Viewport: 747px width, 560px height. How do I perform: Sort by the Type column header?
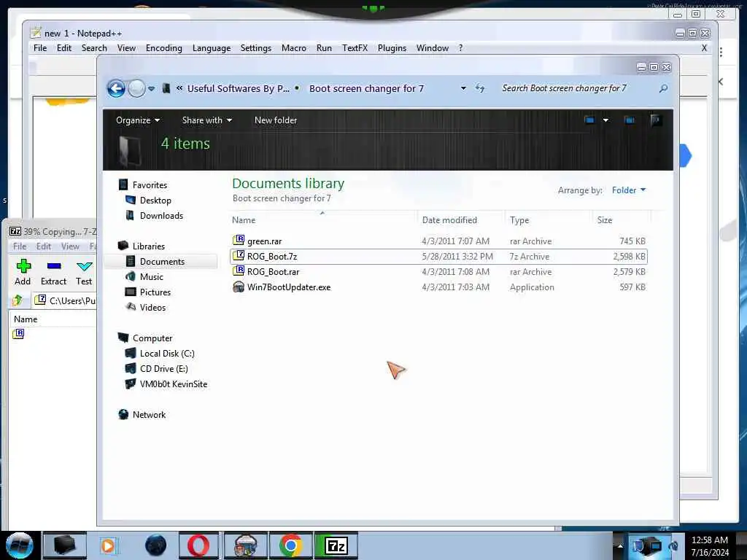pyautogui.click(x=519, y=220)
